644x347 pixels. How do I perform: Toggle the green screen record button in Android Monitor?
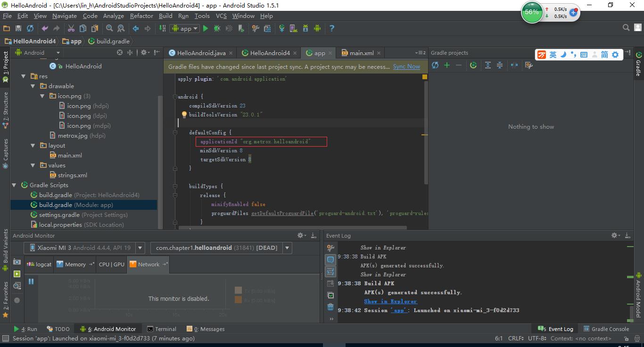pyautogui.click(x=17, y=274)
